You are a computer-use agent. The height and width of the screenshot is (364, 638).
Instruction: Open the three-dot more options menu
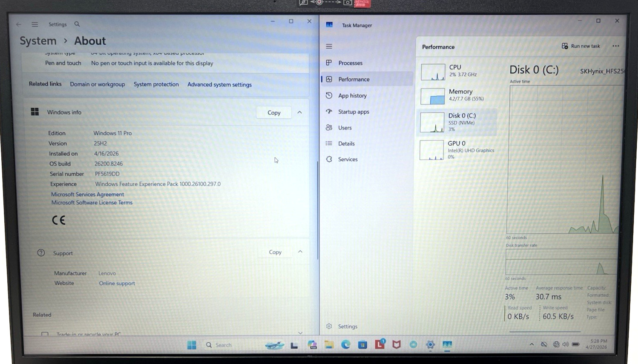615,46
